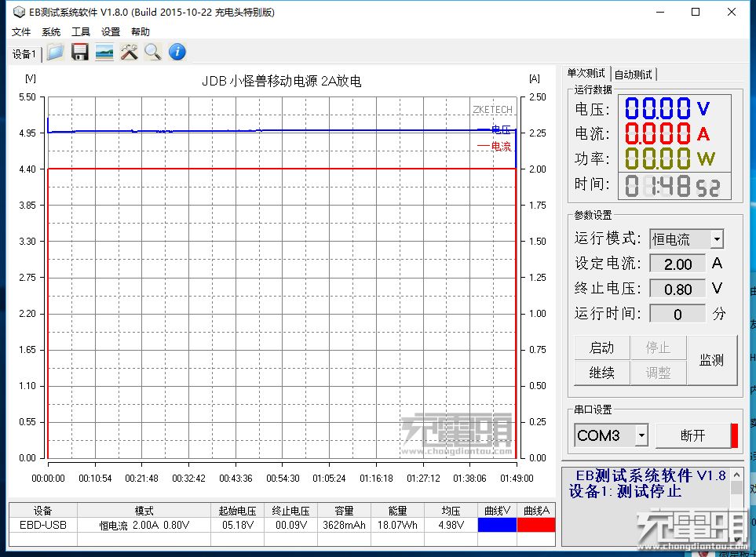This screenshot has height=557, width=756.
Task: Click the 设备1: 测试停止 status text
Action: pos(626,491)
